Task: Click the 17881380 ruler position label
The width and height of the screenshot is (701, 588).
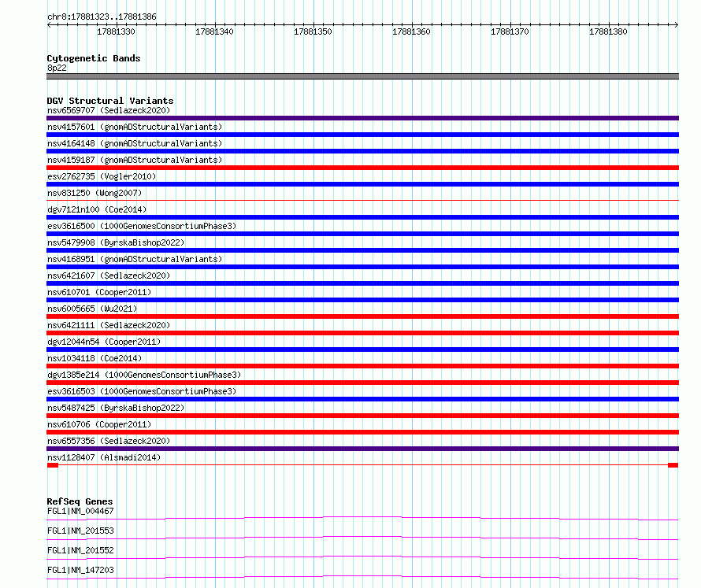Action: coord(608,31)
